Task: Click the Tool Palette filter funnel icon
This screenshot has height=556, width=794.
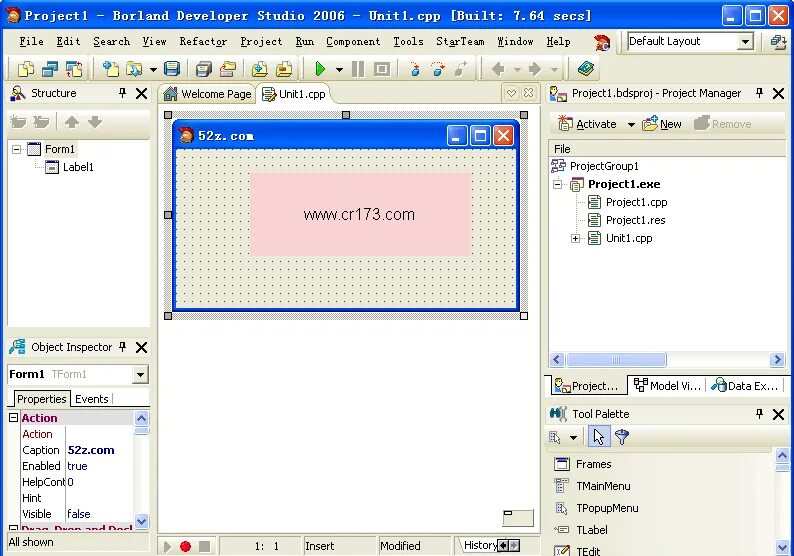Action: pos(622,436)
